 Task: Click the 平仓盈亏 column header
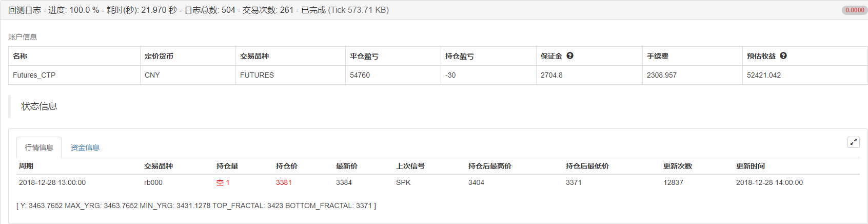tap(364, 56)
